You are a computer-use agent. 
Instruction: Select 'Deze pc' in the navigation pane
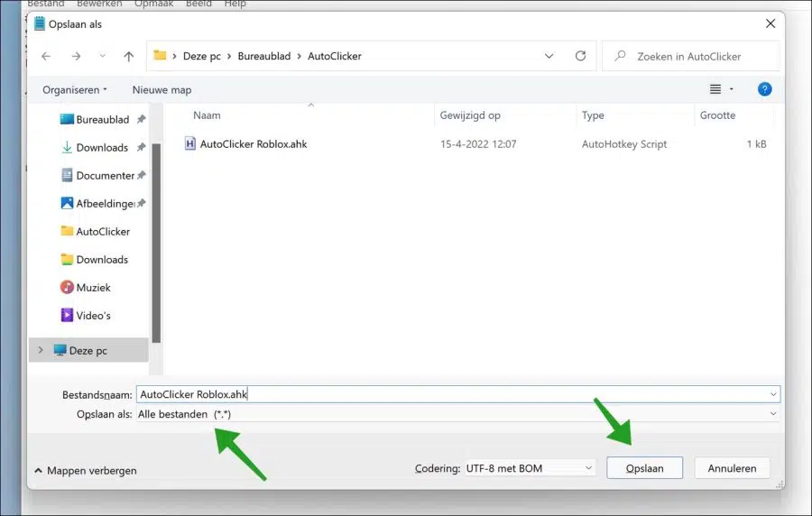[88, 350]
